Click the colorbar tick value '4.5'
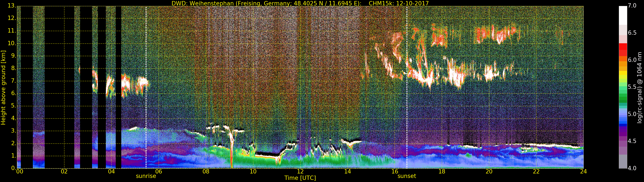Viewport: 644px width, 182px height. pyautogui.click(x=632, y=141)
